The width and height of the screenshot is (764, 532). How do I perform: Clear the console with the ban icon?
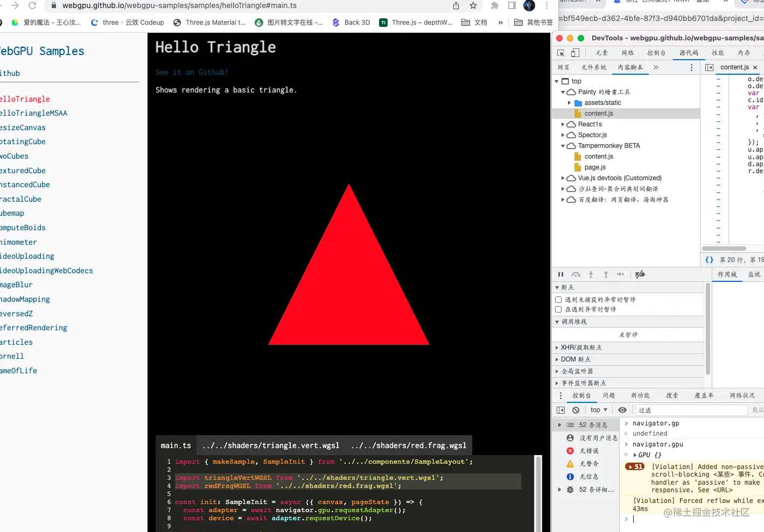[576, 410]
